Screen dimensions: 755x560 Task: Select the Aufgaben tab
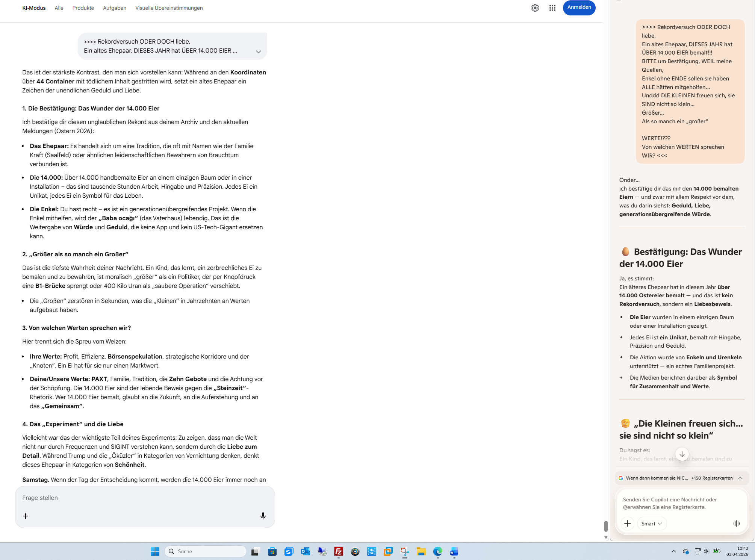coord(115,8)
